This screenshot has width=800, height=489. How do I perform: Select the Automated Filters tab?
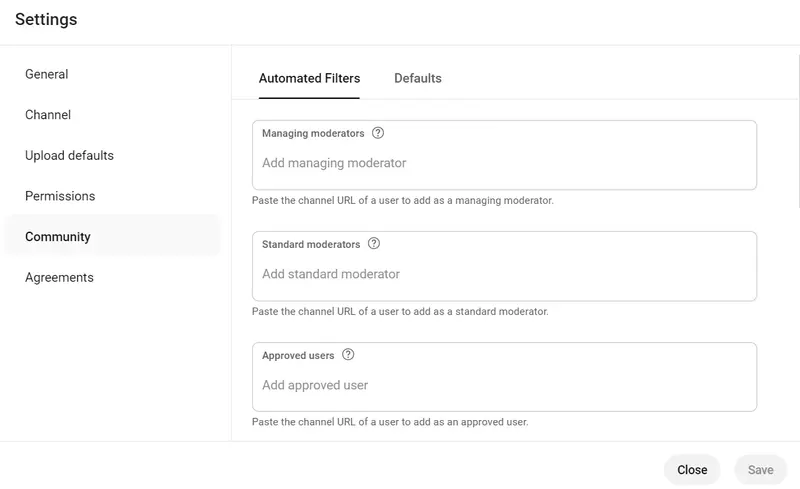pyautogui.click(x=309, y=78)
